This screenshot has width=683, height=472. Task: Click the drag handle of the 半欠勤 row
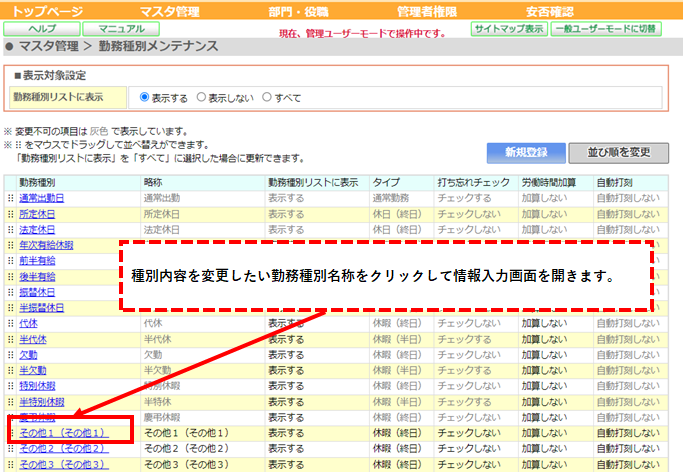pos(11,371)
